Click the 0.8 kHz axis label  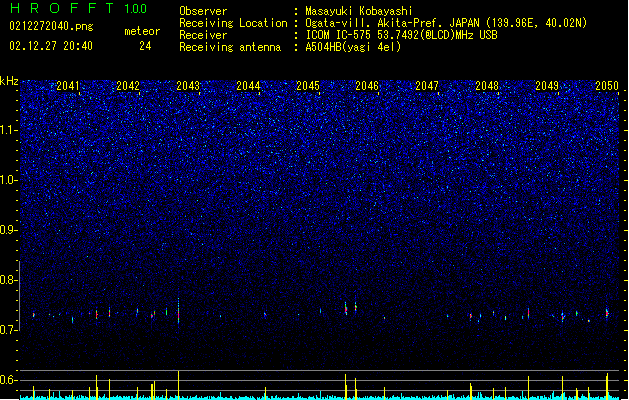[x=9, y=280]
